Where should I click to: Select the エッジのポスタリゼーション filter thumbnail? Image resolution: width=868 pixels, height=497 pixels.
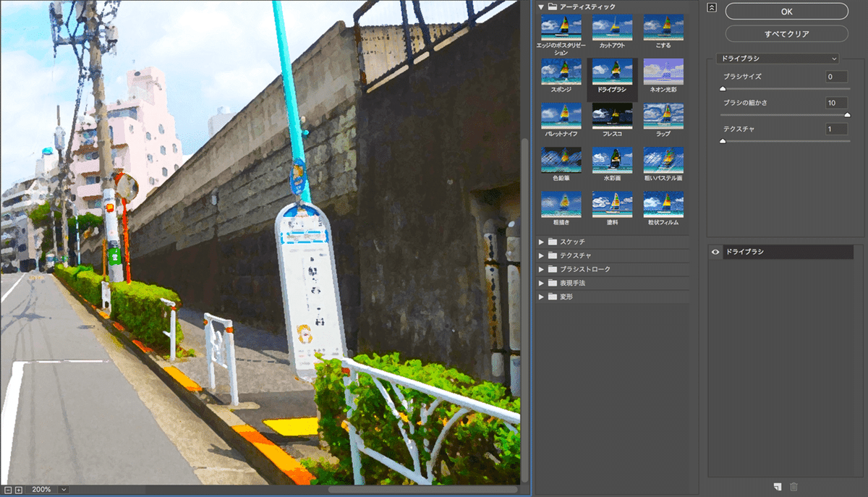pyautogui.click(x=561, y=27)
